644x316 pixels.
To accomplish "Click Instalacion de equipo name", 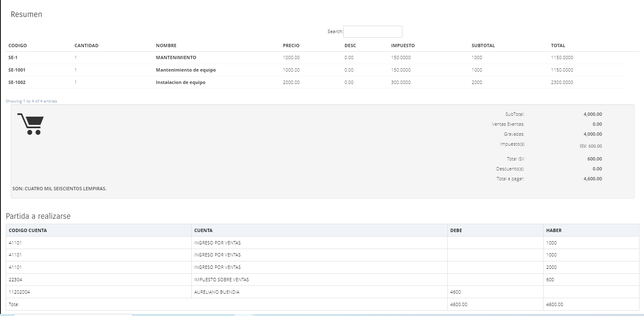I will 181,82.
